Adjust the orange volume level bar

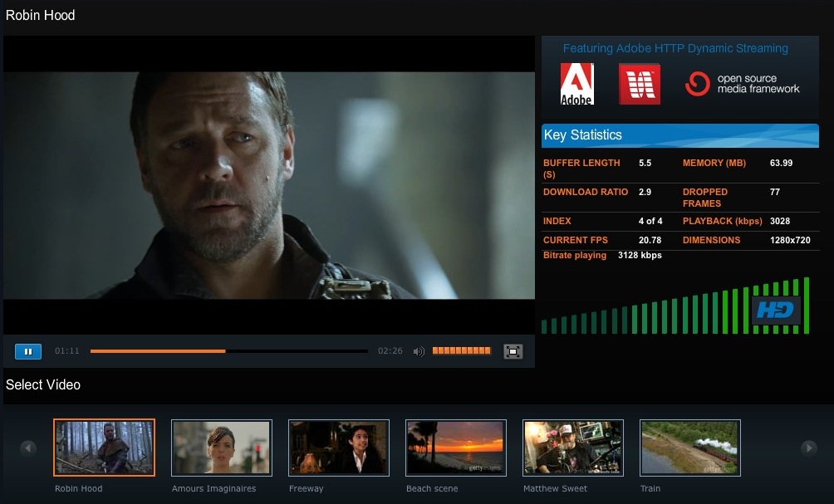tap(461, 350)
